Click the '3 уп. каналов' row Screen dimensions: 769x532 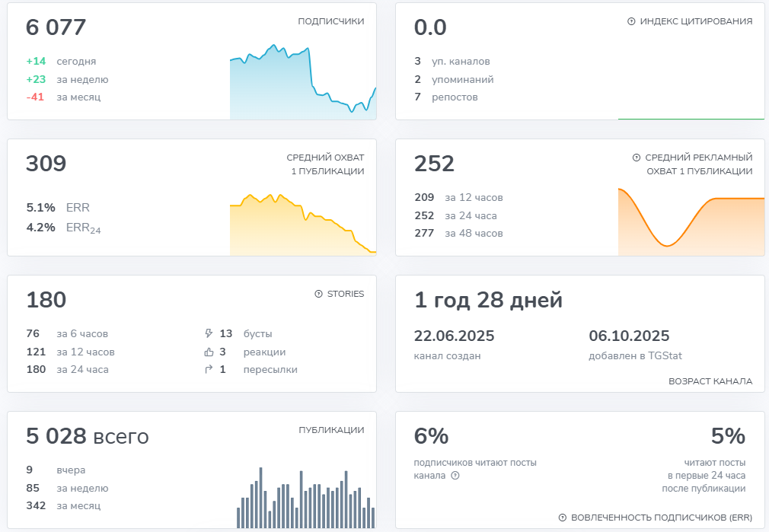tap(452, 62)
